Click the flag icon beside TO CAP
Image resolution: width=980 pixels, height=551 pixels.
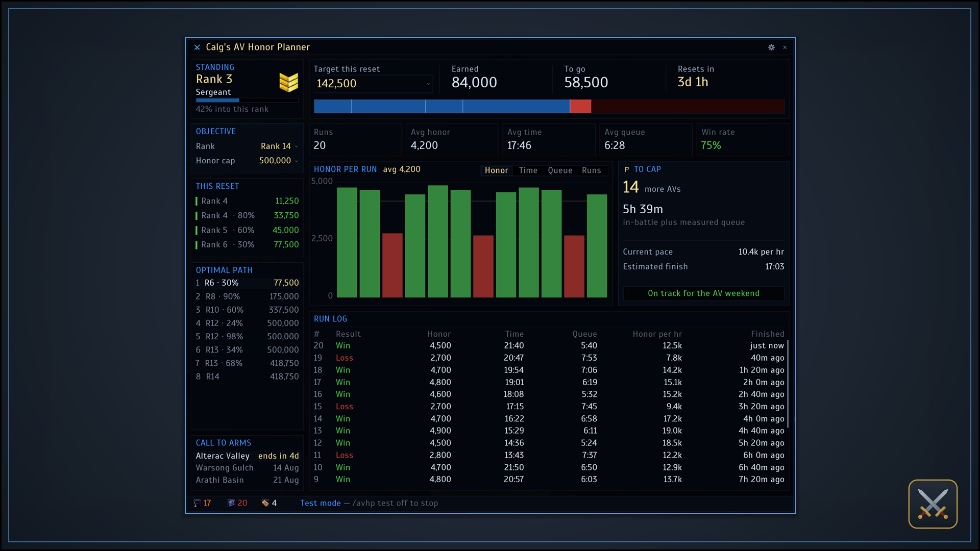[627, 169]
